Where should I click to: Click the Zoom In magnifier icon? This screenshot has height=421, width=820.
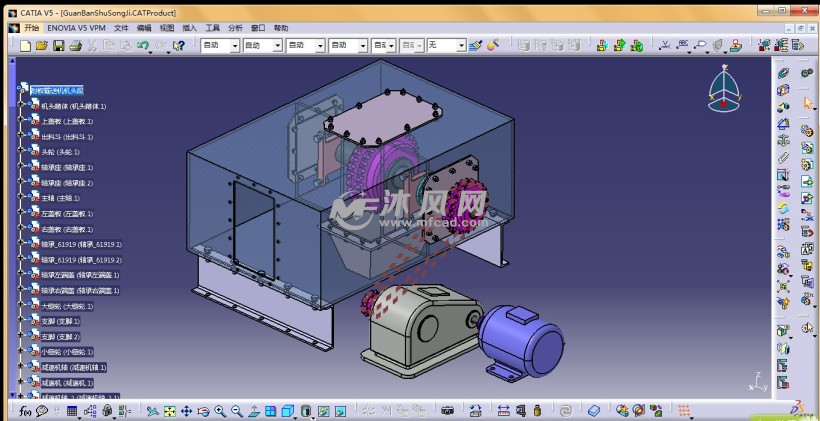click(x=220, y=411)
